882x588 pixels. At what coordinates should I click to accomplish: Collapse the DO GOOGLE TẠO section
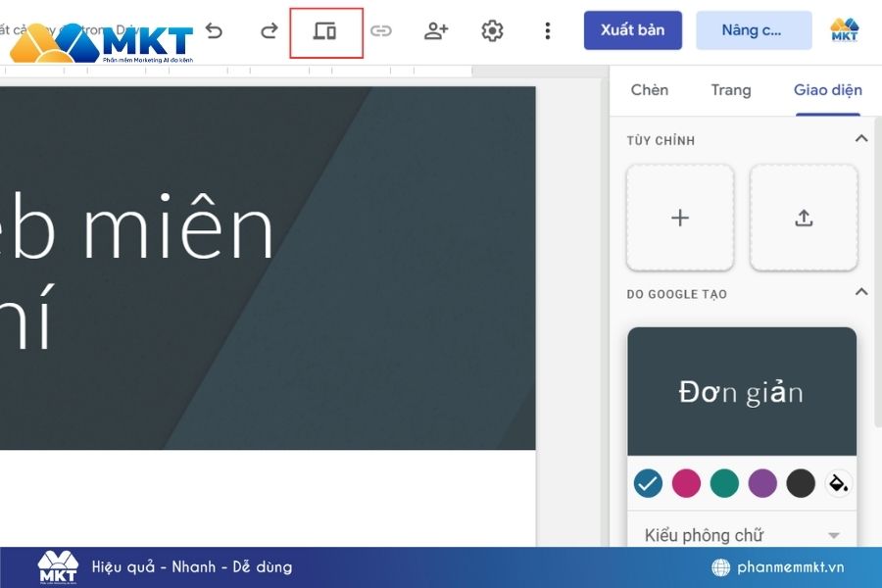point(861,291)
